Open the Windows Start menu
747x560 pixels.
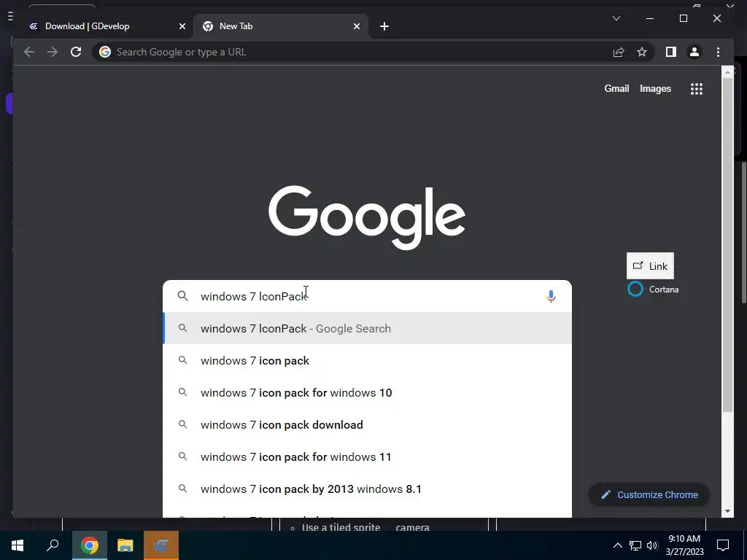click(x=18, y=545)
